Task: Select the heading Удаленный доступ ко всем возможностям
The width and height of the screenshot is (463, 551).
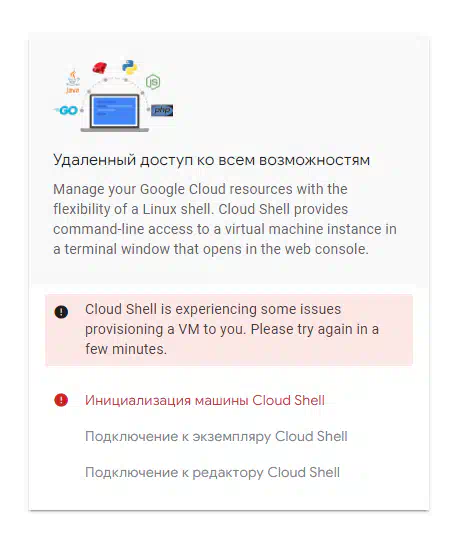Action: 211,160
